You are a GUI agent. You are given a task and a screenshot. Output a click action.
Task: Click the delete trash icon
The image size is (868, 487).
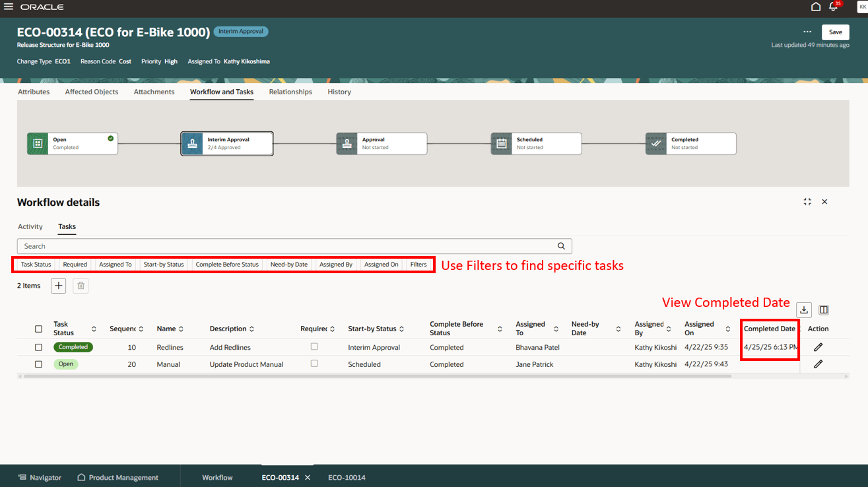(81, 286)
